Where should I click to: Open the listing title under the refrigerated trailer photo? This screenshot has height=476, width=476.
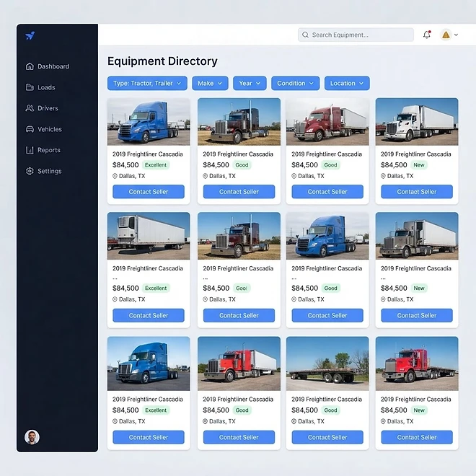(x=148, y=268)
